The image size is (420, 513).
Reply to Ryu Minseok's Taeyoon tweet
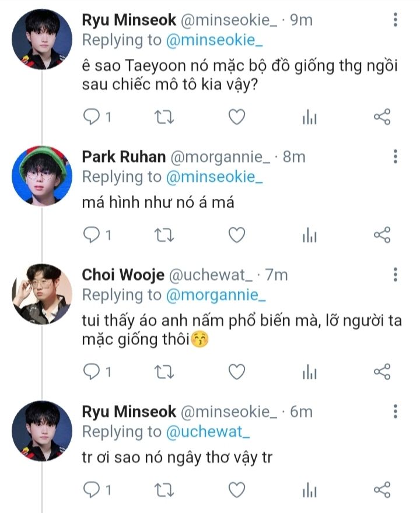coord(91,118)
